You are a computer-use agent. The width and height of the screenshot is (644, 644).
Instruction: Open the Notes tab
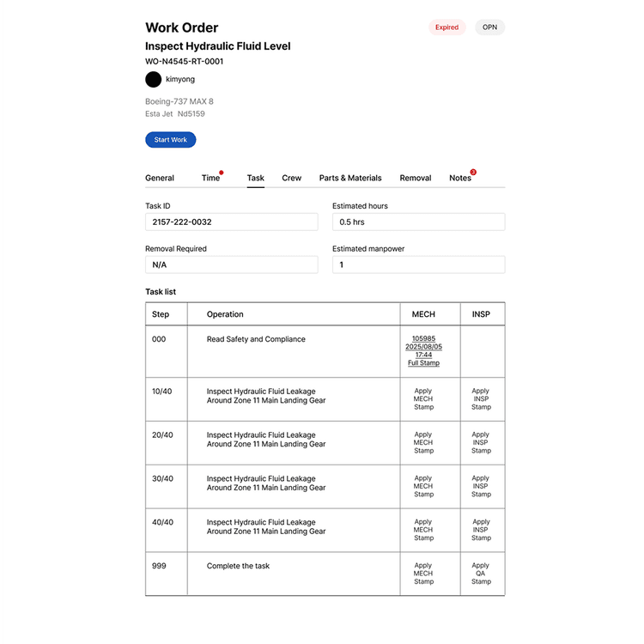(x=460, y=178)
